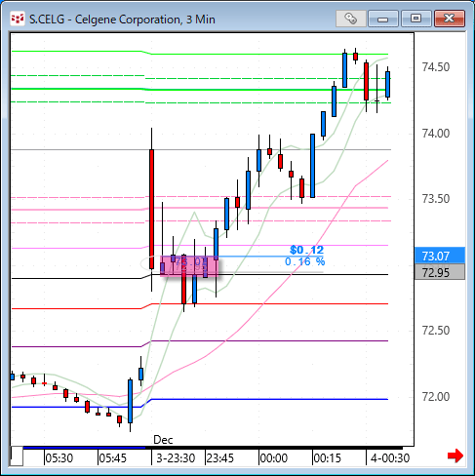Click the 23:45 time axis marker

[220, 458]
